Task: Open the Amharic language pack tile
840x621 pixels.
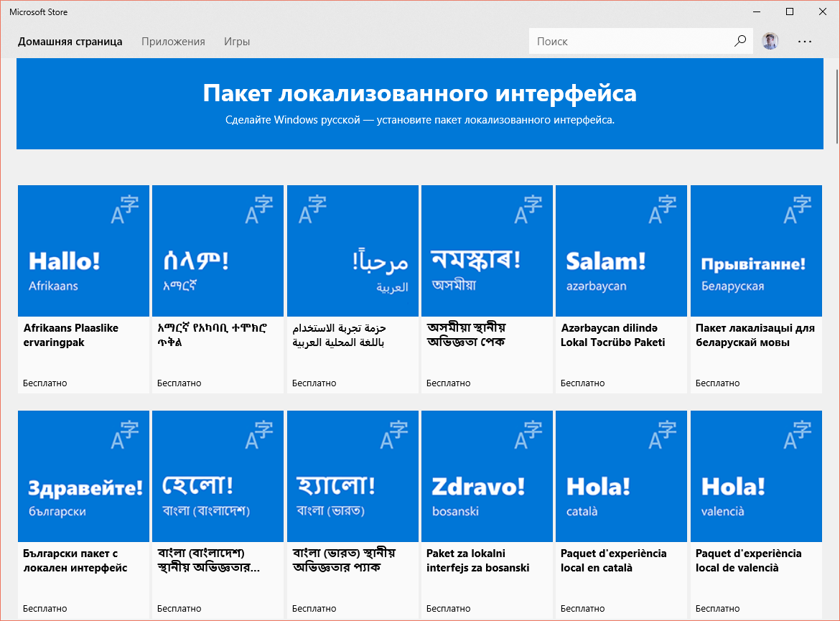Action: click(218, 289)
